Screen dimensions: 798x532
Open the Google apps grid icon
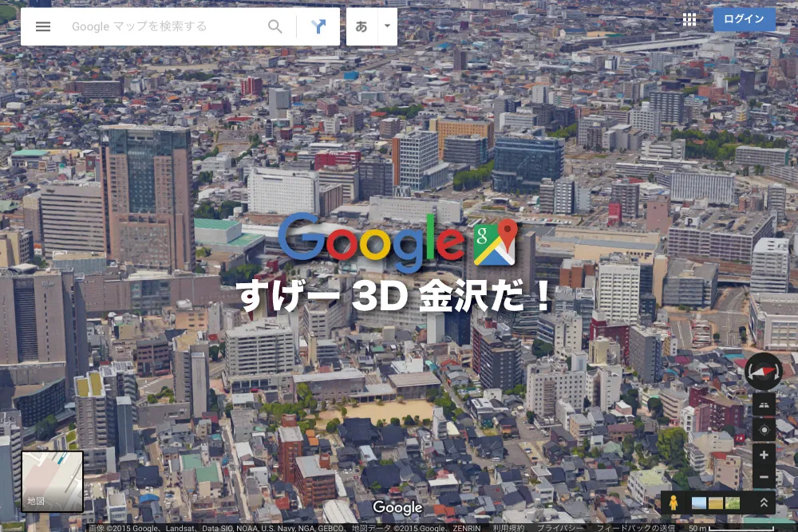coord(689,19)
